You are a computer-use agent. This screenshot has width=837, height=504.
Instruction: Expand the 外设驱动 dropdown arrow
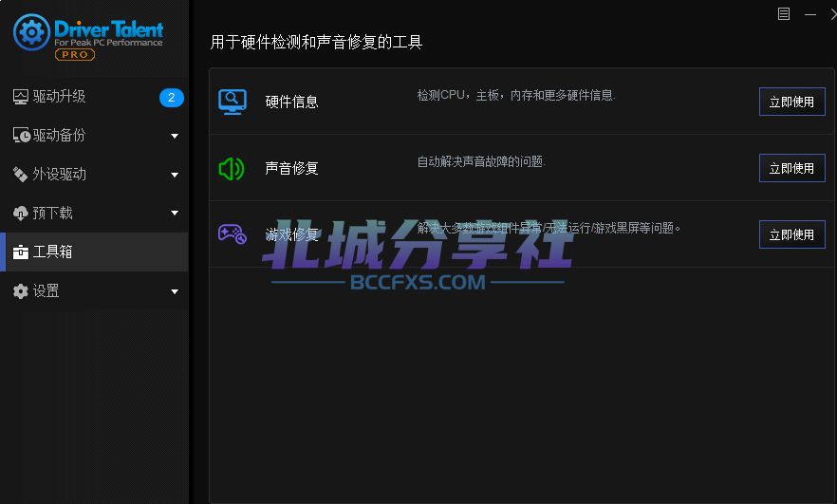point(175,176)
